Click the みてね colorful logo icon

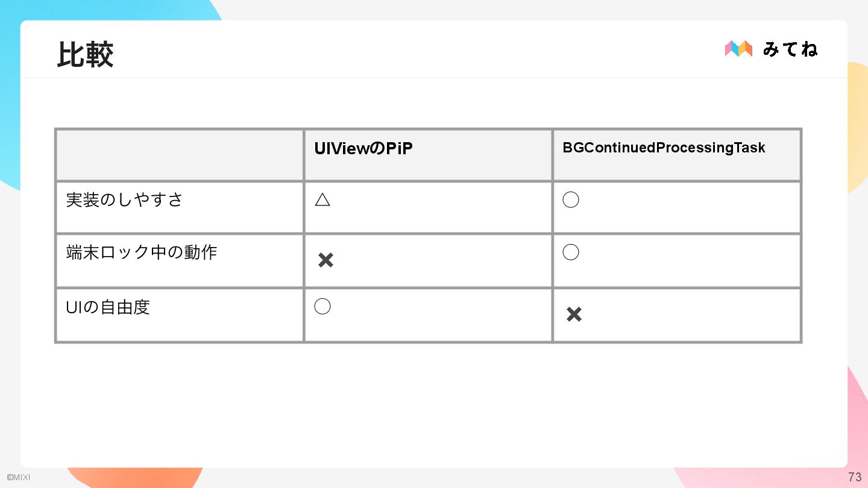pyautogui.click(x=738, y=49)
